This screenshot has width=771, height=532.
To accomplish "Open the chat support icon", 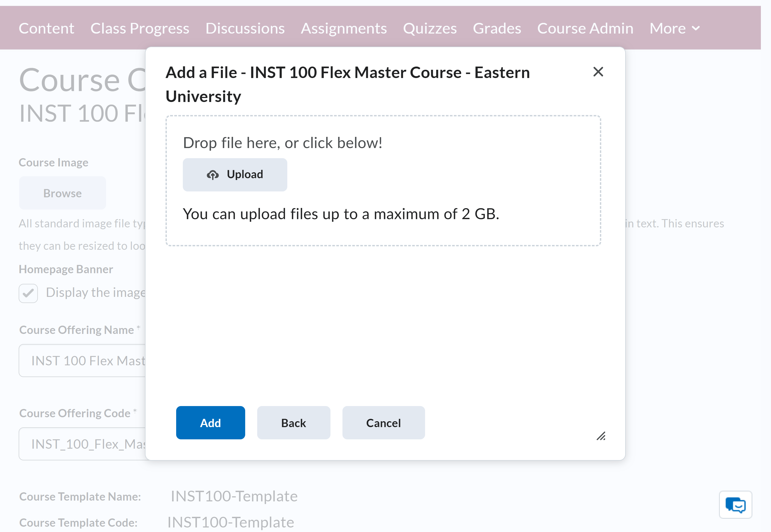I will pos(735,504).
